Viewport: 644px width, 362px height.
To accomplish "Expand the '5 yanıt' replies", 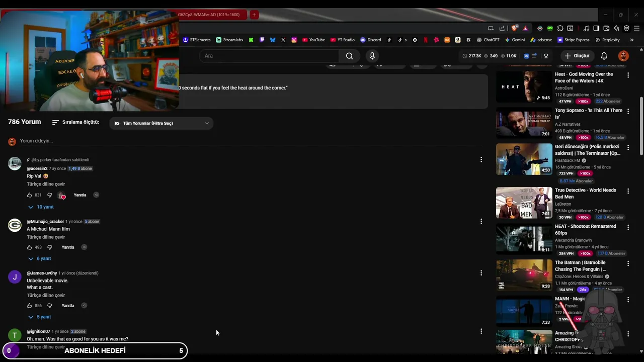I will pos(39,317).
